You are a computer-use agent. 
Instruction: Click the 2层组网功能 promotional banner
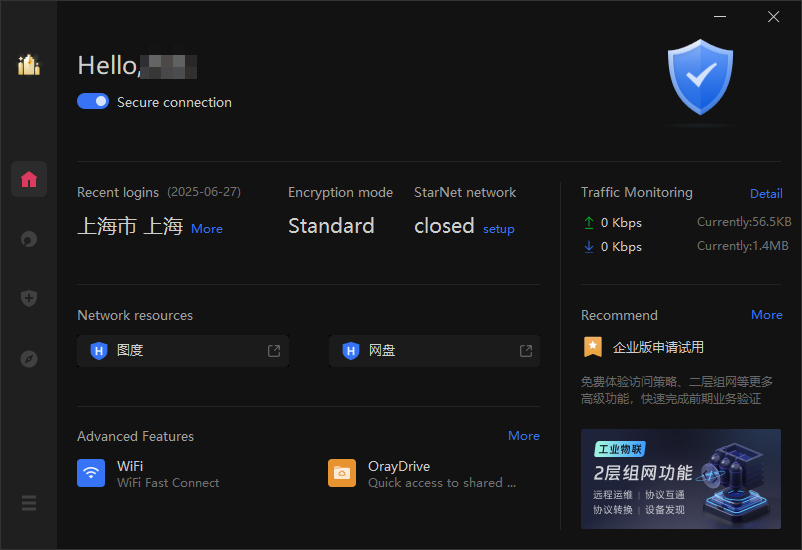pos(681,479)
